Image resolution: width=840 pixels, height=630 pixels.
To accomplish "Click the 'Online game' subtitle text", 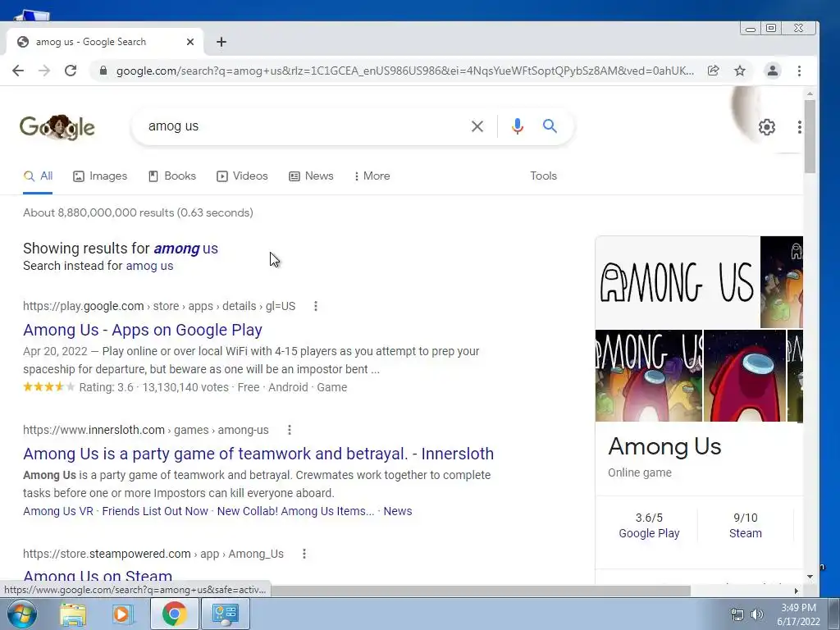I will click(640, 472).
